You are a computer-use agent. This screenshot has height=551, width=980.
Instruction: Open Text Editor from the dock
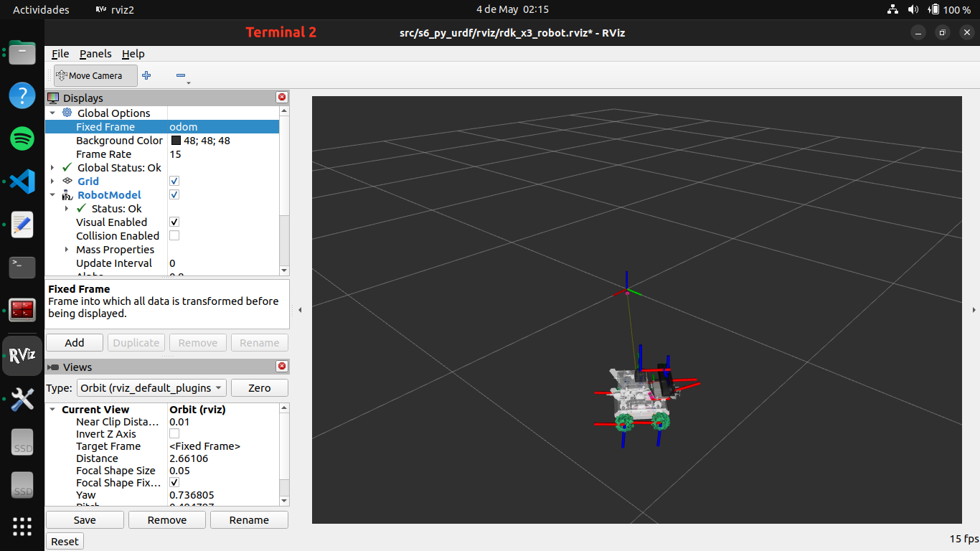click(x=22, y=225)
